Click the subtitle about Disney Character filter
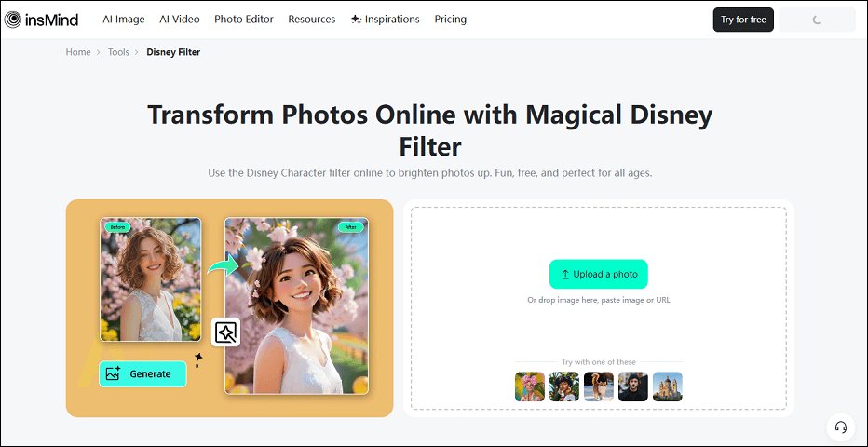This screenshot has width=868, height=447. coord(430,172)
